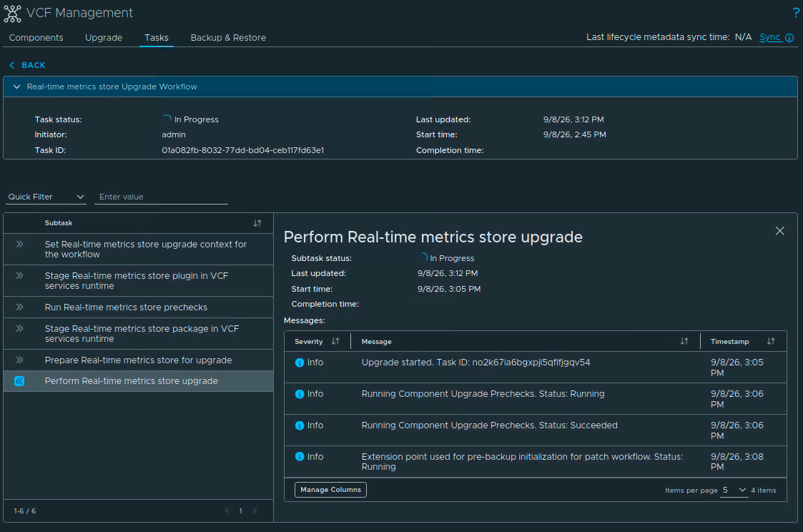Click the info icon next to Sync
803x532 pixels.
pyautogui.click(x=789, y=38)
